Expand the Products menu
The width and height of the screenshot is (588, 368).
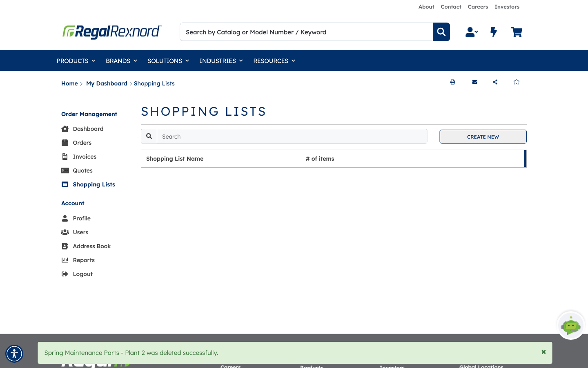[76, 61]
